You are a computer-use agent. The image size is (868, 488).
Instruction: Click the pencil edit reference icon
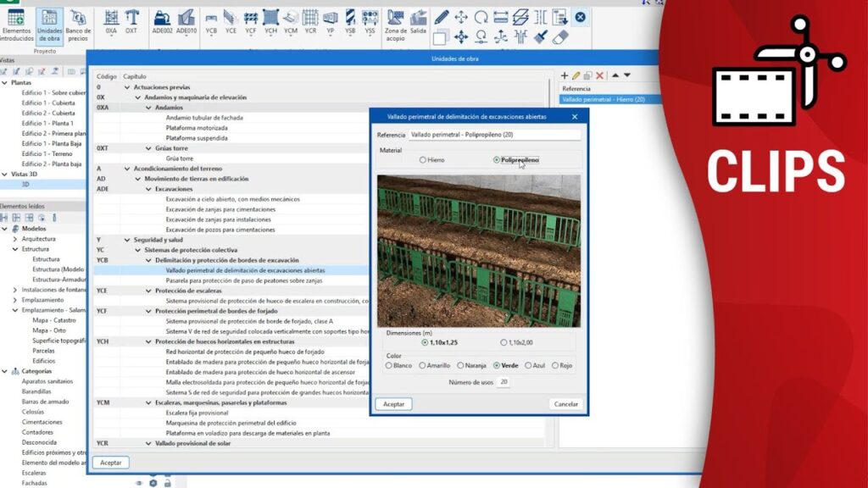[x=576, y=75]
